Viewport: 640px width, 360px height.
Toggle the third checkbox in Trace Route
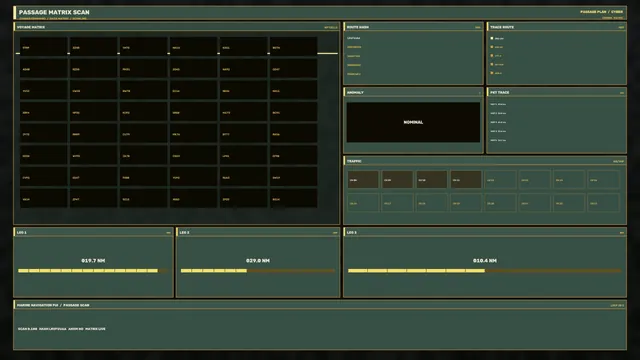tap(492, 56)
